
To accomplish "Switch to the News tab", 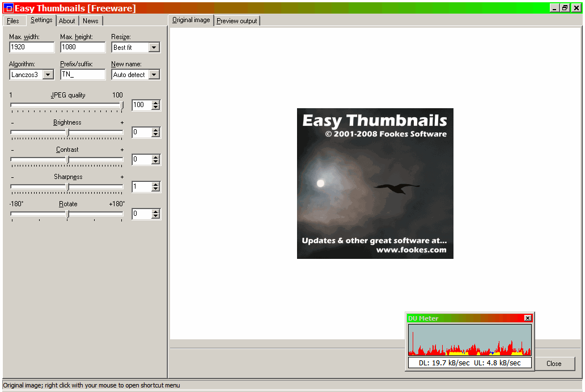I will coord(91,21).
